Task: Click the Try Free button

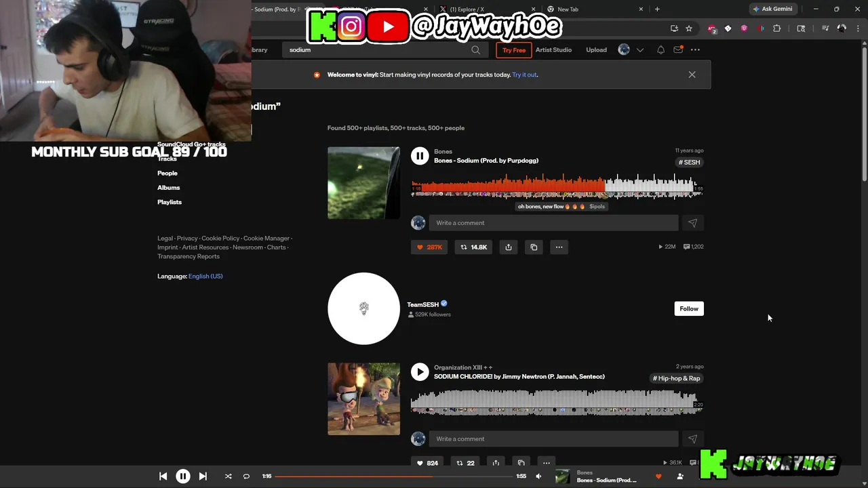Action: point(513,50)
